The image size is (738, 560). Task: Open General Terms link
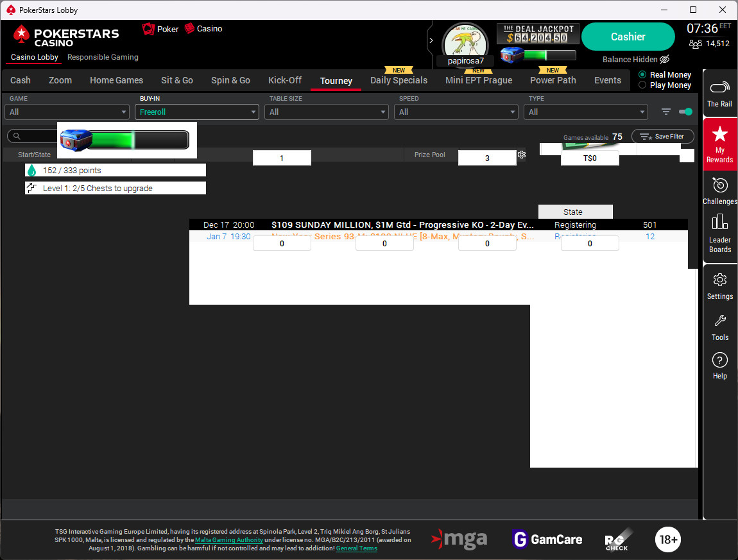356,548
